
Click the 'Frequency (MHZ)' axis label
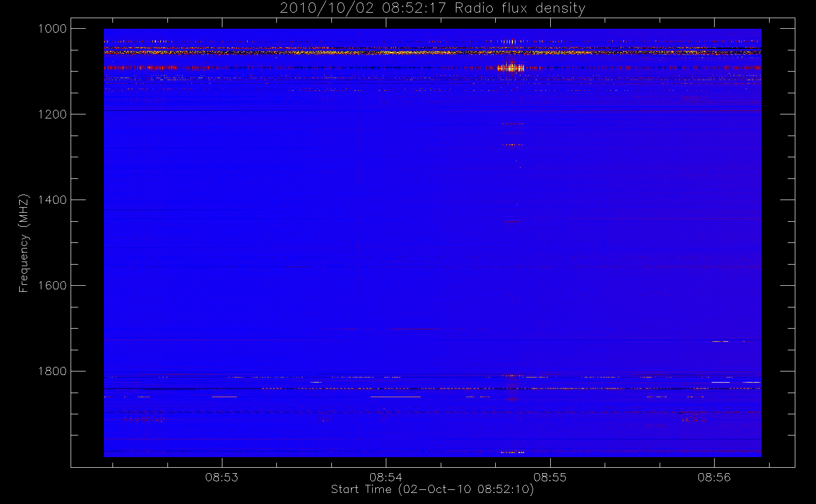click(24, 243)
